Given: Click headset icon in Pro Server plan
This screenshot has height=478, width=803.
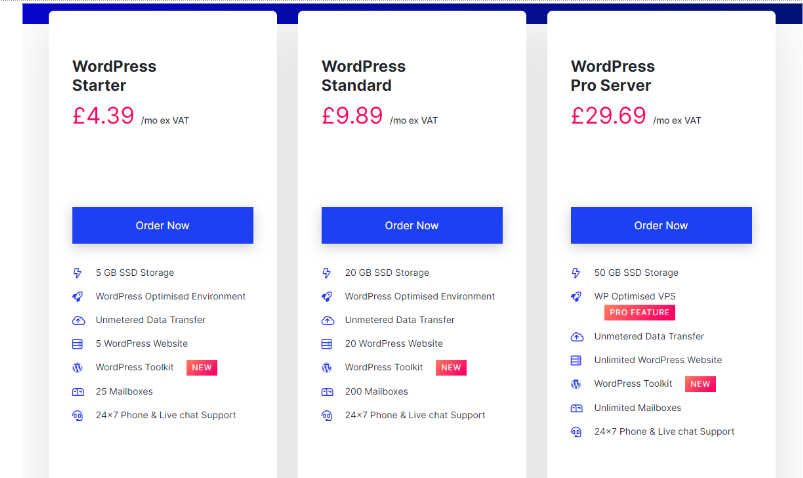Looking at the screenshot, I should point(576,432).
